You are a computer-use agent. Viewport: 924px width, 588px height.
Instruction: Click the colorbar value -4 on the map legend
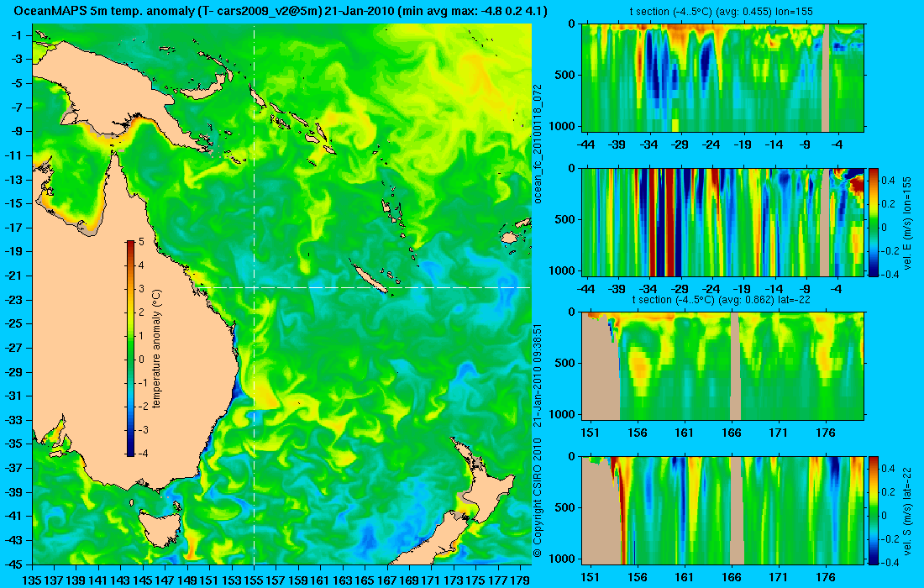tap(141, 454)
